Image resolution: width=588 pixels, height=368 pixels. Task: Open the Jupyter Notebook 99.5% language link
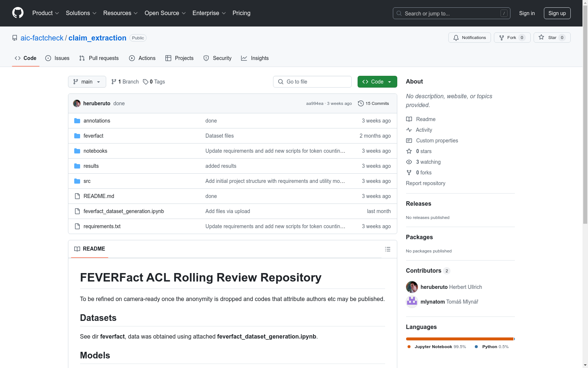pos(437,347)
